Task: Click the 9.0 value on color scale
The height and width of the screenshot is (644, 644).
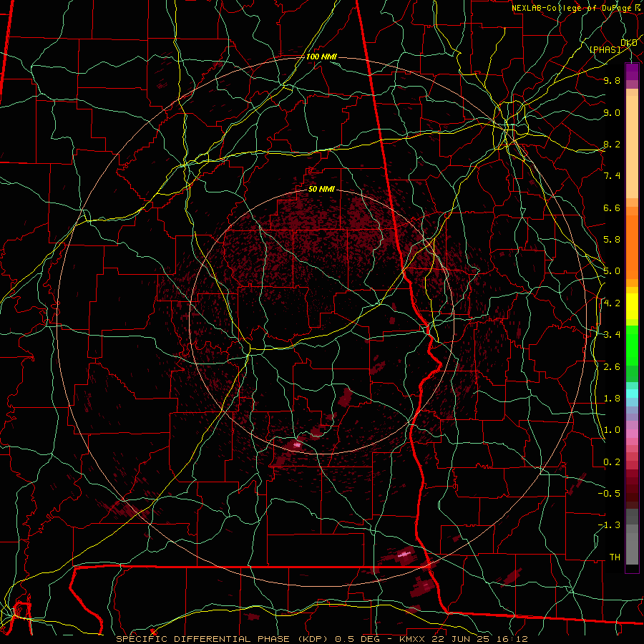Action: 612,112
